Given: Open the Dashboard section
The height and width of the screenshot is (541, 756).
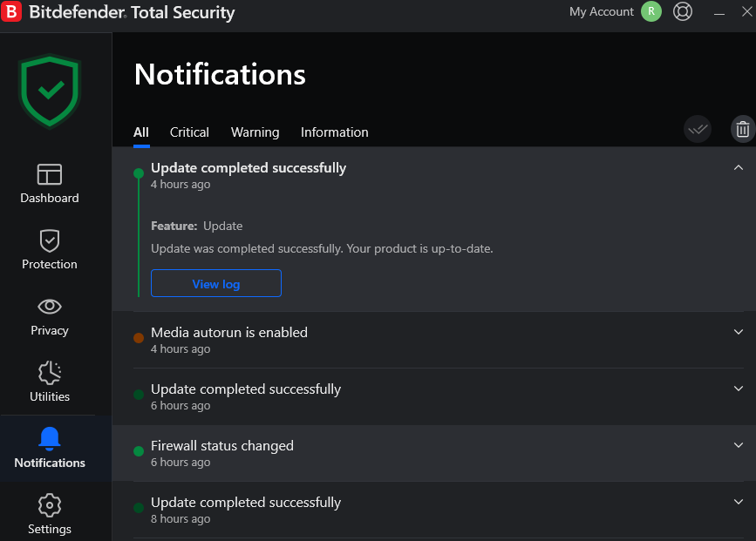Looking at the screenshot, I should 49,184.
